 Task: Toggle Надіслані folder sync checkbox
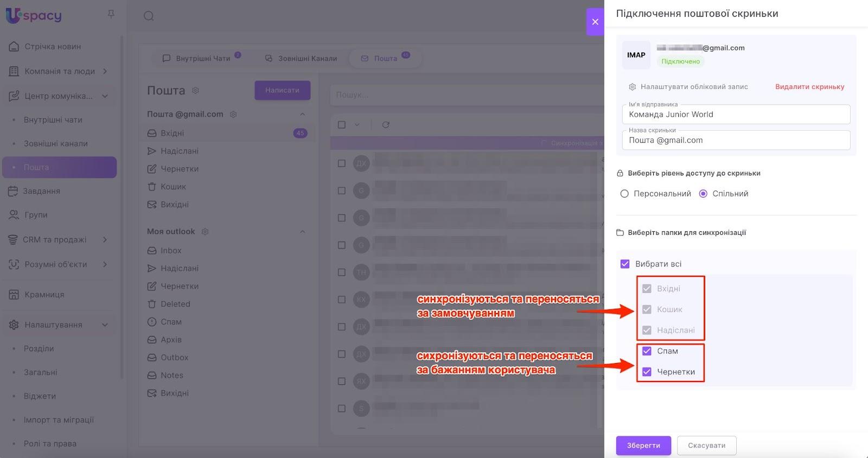pos(647,330)
